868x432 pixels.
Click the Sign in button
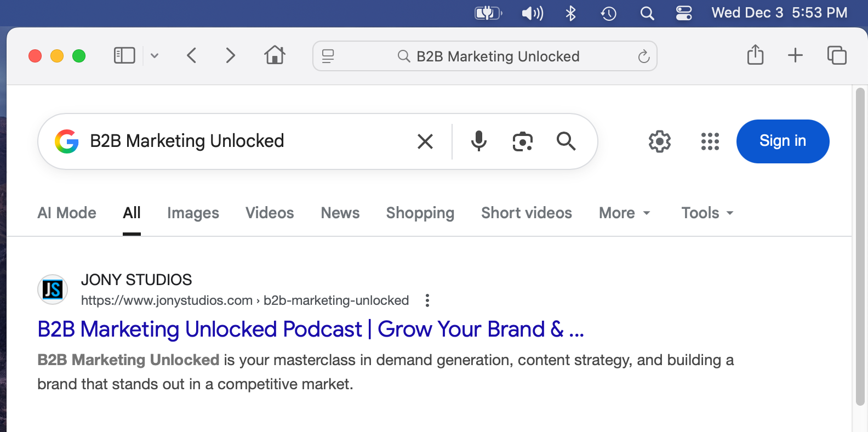coord(783,141)
